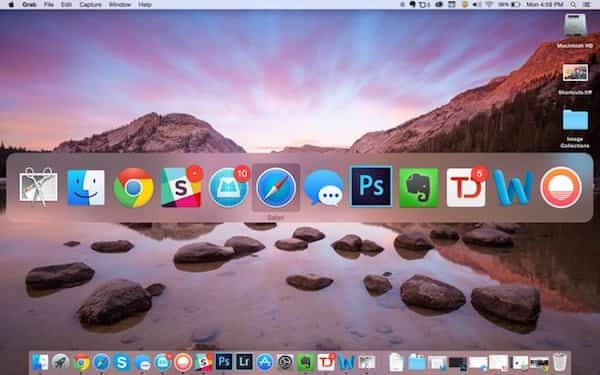Launch Lightroom from the Dock
600x375 pixels.
pyautogui.click(x=244, y=362)
